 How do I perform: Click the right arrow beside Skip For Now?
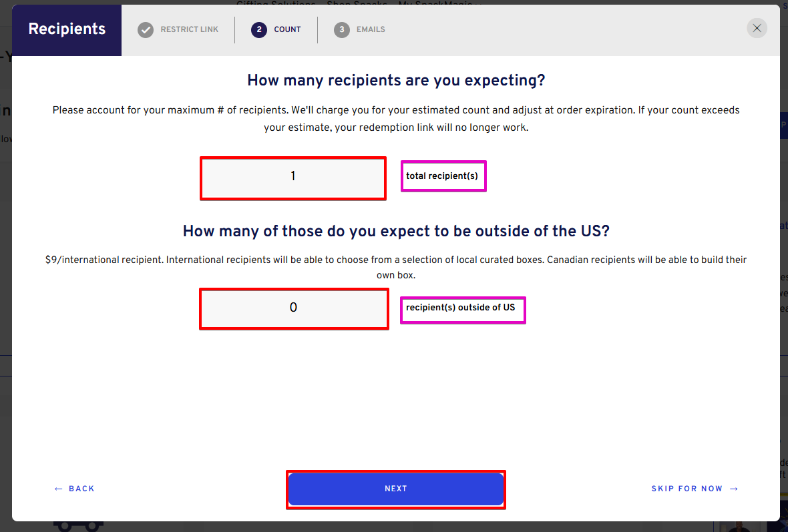pos(734,489)
